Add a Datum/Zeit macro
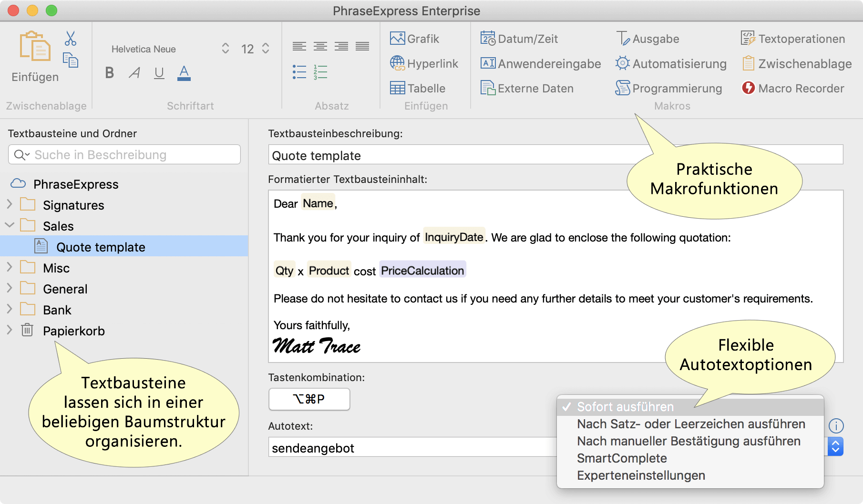The width and height of the screenshot is (863, 504). pyautogui.click(x=519, y=39)
